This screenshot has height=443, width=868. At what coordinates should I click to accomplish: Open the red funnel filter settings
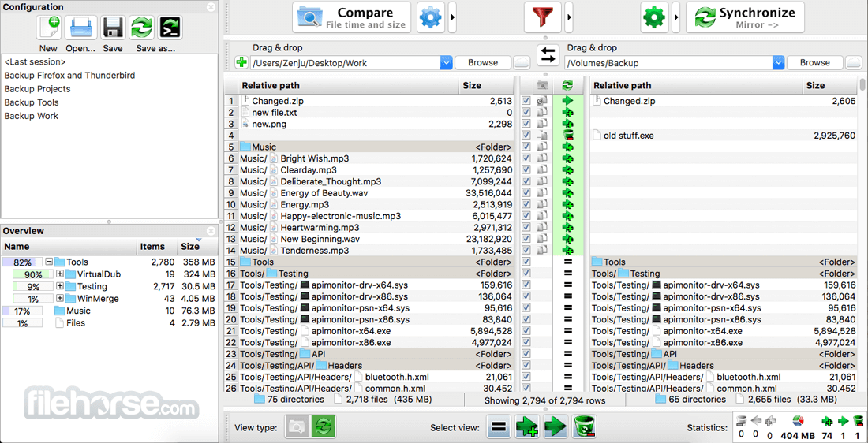coord(543,17)
